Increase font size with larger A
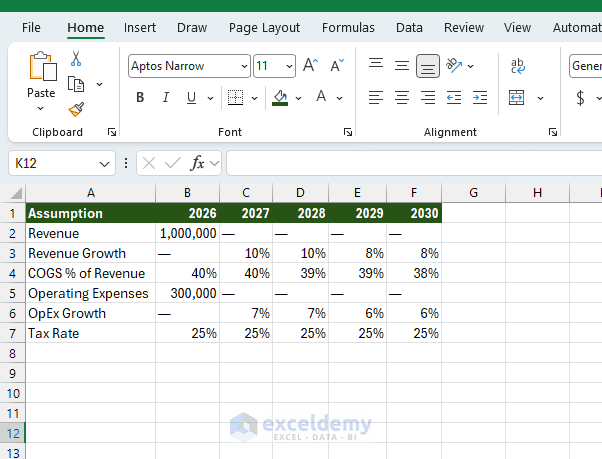 [x=311, y=66]
